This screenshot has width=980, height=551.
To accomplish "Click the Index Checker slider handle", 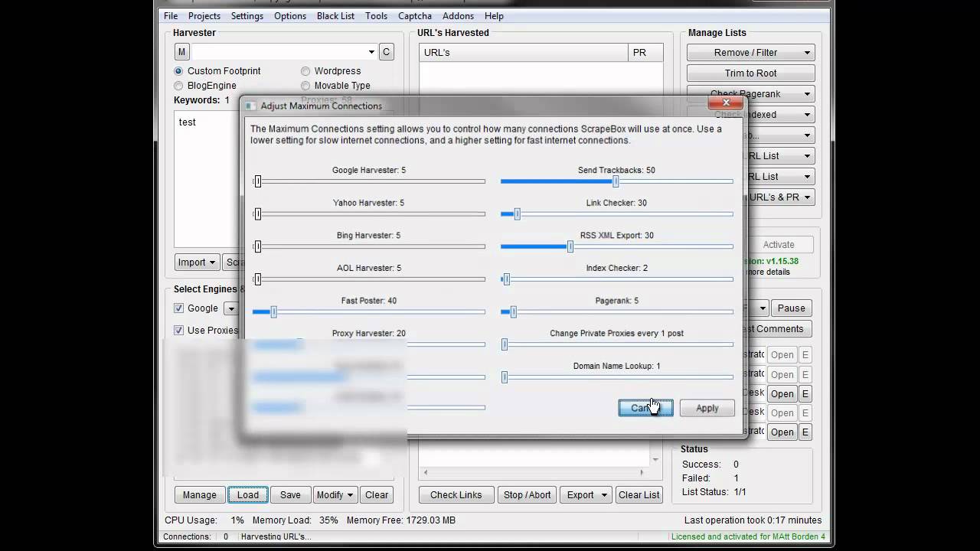I will (506, 279).
